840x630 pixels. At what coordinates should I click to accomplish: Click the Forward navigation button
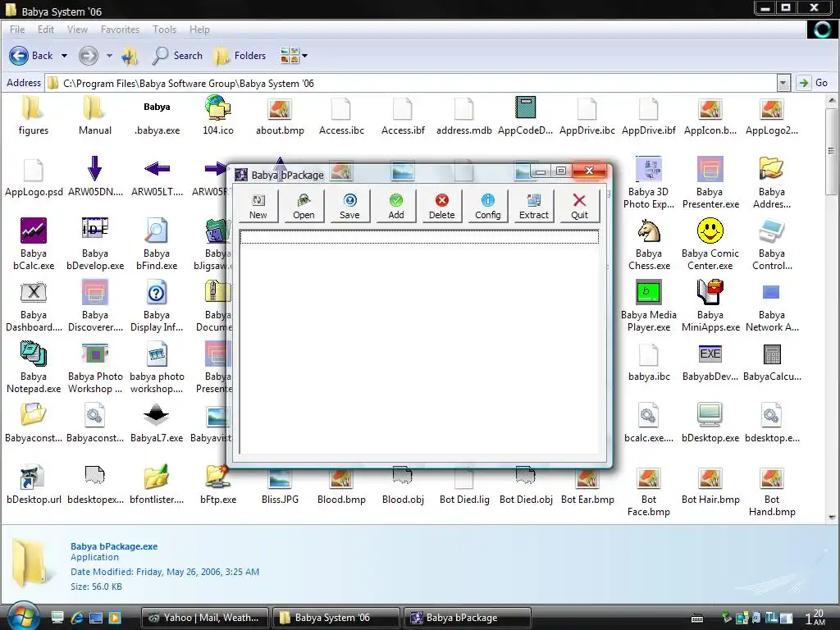pyautogui.click(x=89, y=56)
